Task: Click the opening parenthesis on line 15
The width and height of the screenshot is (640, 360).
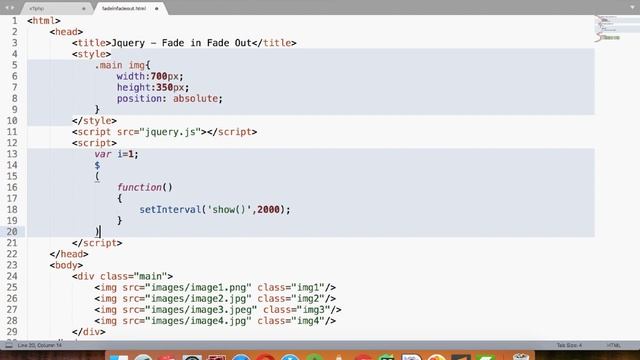Action: click(x=97, y=176)
